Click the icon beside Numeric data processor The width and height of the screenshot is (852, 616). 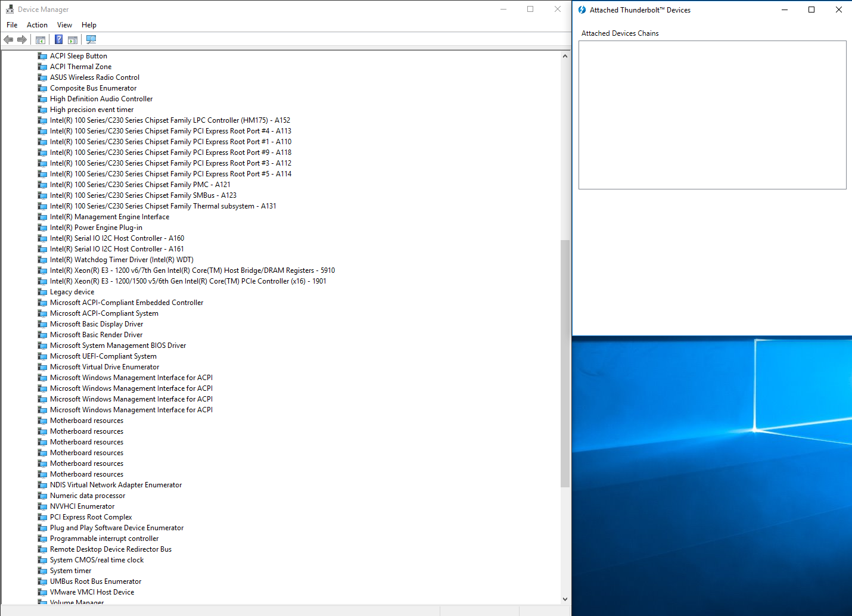pyautogui.click(x=42, y=496)
